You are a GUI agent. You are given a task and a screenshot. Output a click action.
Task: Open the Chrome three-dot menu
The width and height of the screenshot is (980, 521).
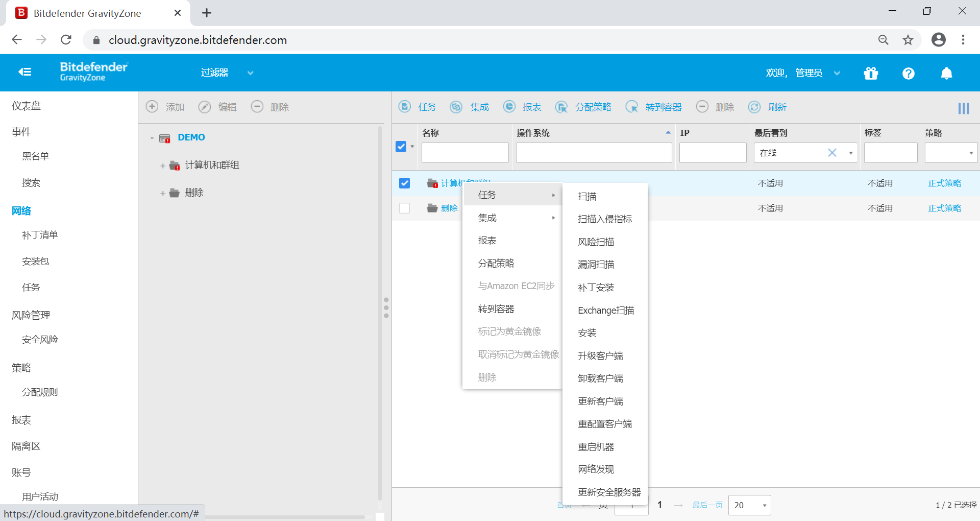pos(963,40)
